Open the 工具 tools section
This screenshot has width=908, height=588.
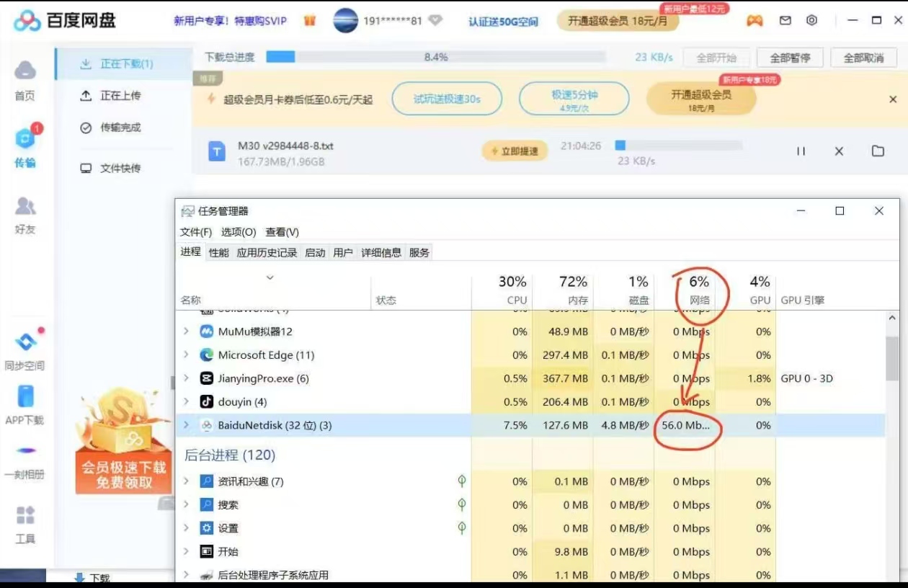point(25,524)
